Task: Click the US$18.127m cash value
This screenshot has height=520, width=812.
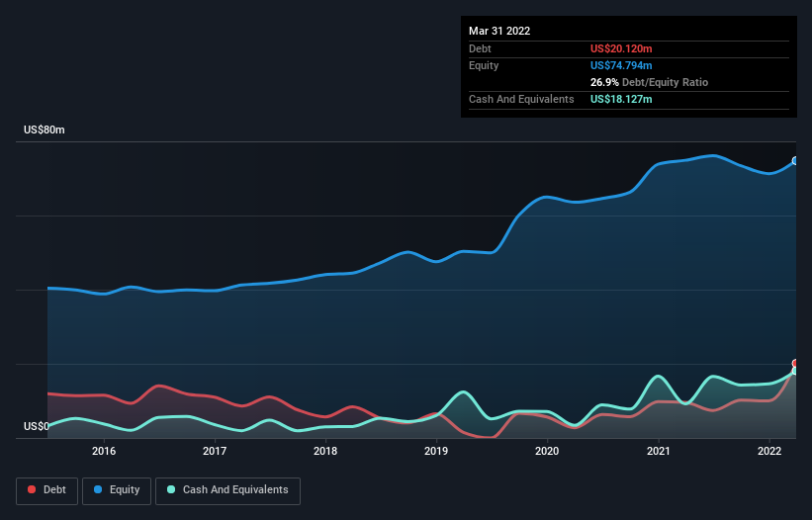Action: tap(621, 99)
